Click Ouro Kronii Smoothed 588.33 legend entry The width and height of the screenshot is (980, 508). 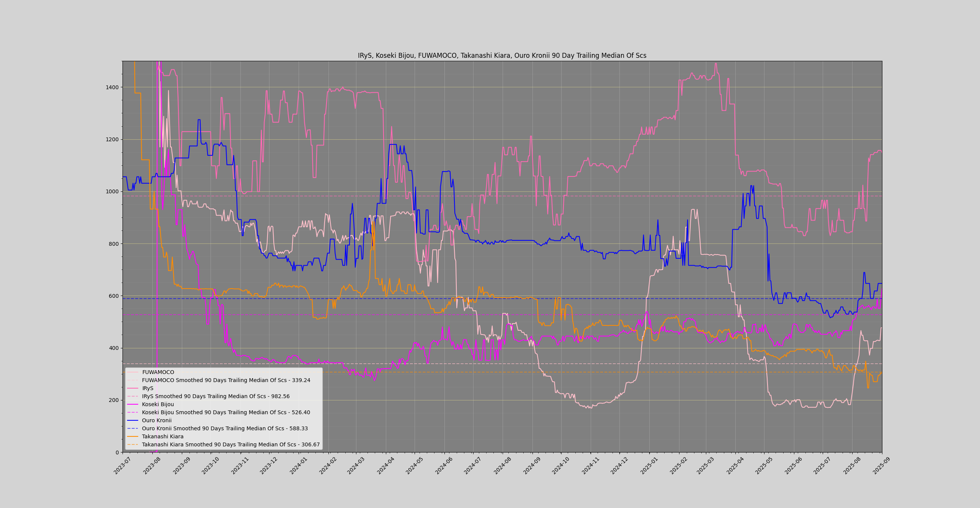tap(225, 428)
